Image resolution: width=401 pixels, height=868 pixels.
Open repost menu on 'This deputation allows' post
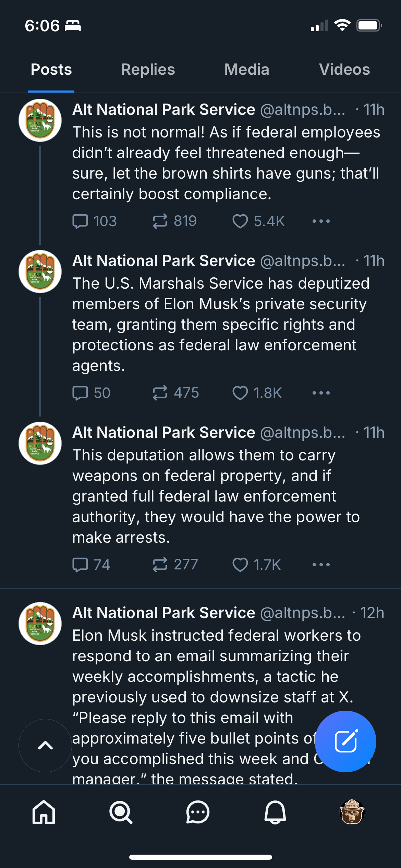tap(160, 565)
